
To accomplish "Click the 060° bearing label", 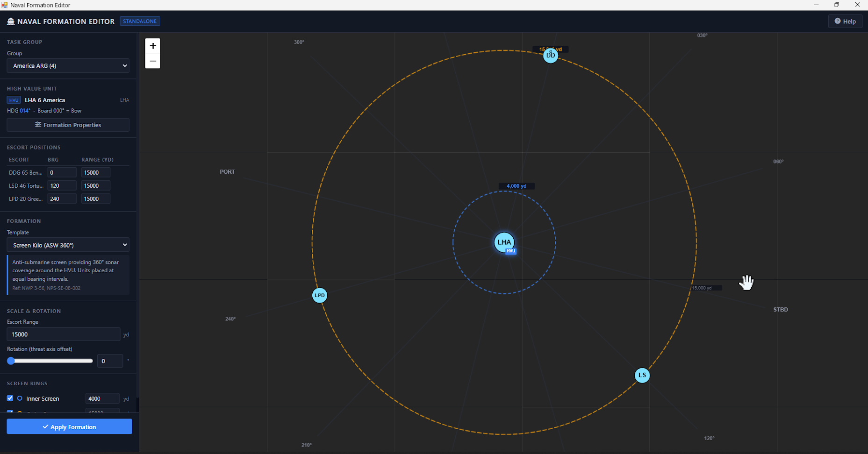I will 778,162.
